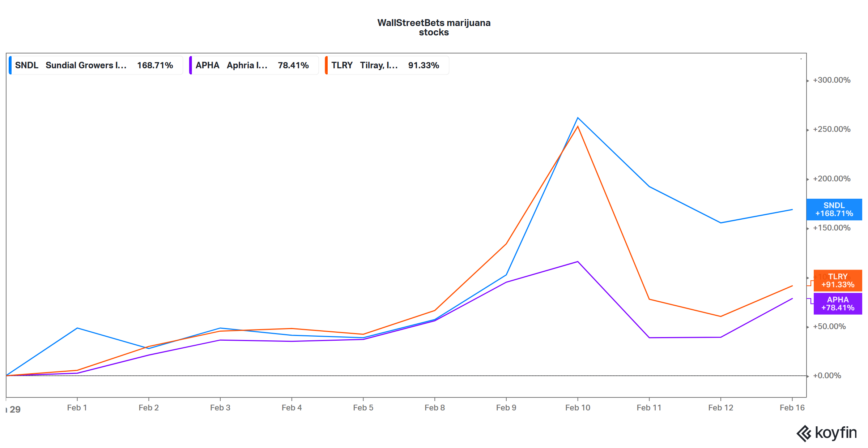868x448 pixels.
Task: Click the +150.00% axis label
Action: (x=832, y=228)
